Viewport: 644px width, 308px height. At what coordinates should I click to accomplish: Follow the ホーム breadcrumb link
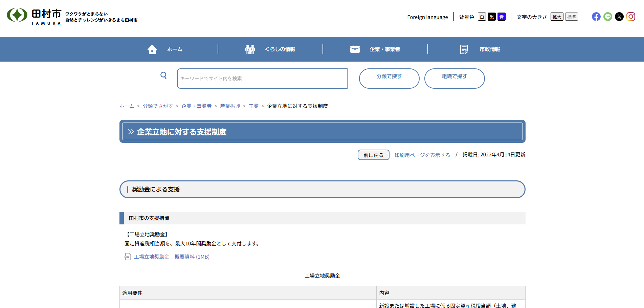click(127, 106)
